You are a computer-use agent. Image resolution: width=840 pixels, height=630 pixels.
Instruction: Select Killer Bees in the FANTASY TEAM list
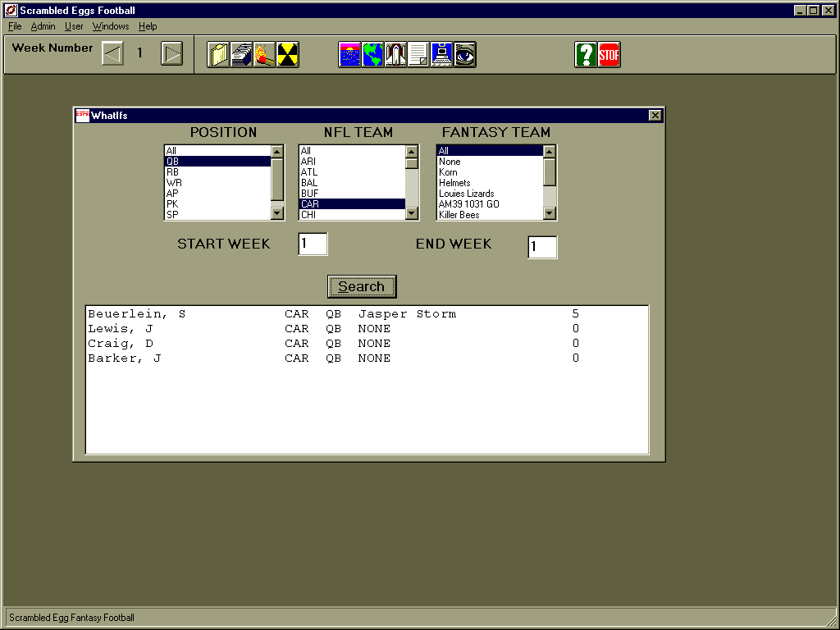tap(489, 215)
